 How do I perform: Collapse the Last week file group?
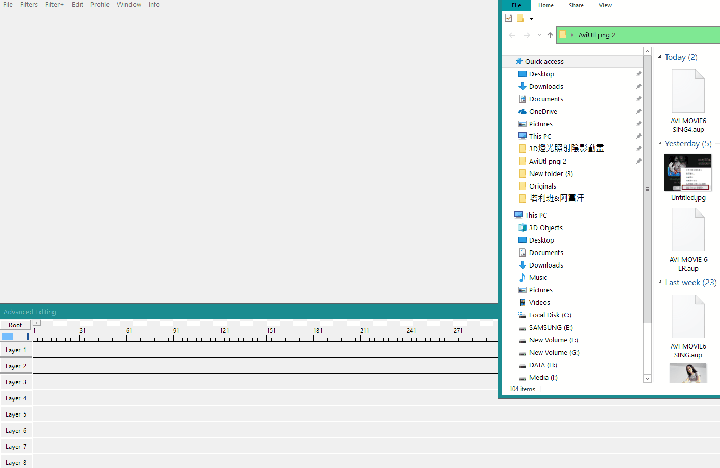point(660,283)
